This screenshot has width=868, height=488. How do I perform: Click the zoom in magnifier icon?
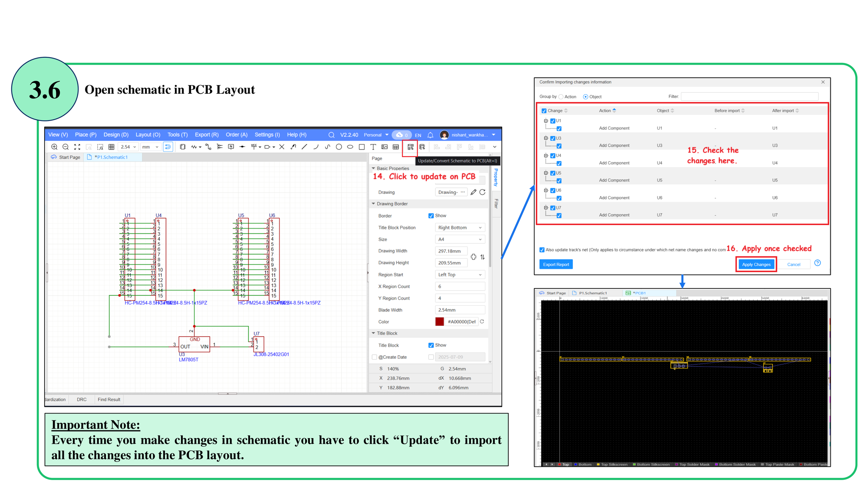click(54, 147)
